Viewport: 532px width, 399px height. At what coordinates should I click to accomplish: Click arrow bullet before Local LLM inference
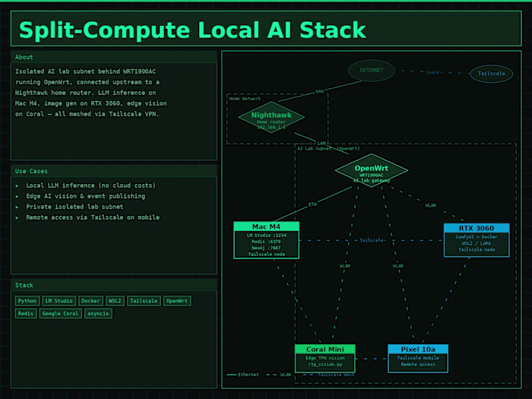tap(17, 185)
